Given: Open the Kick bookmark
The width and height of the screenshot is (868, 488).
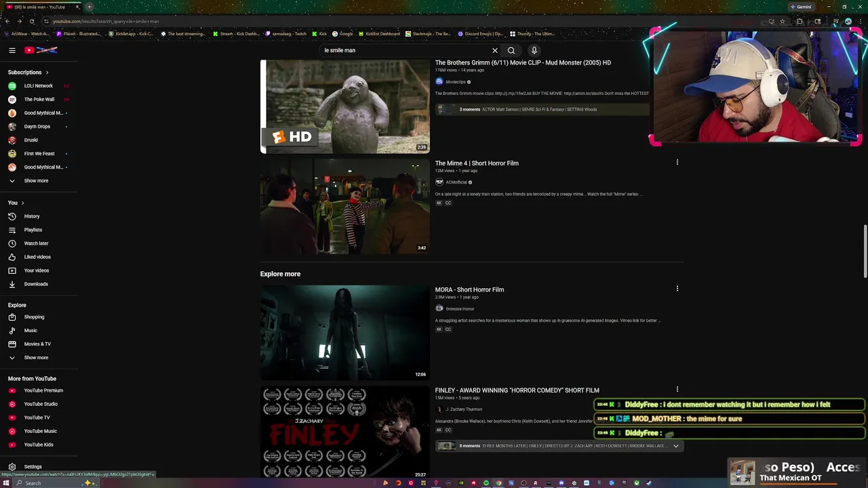Looking at the screenshot, I should pyautogui.click(x=319, y=33).
